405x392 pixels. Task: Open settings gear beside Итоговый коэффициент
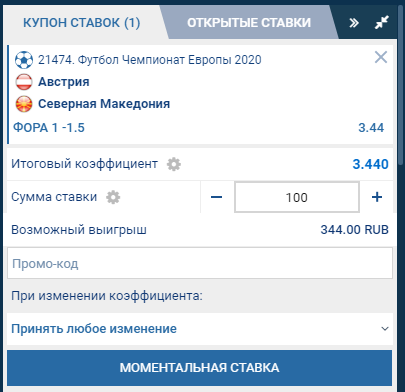[174, 164]
